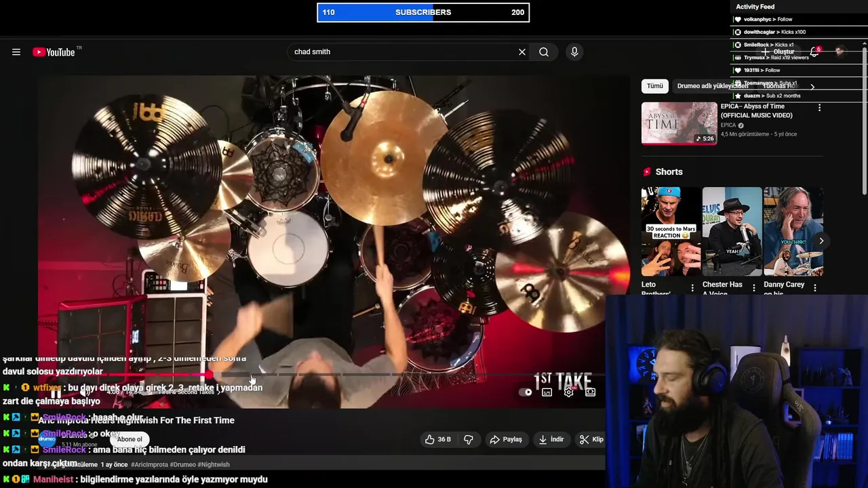Image resolution: width=868 pixels, height=488 pixels.
Task: Mute the video with the speaker icon
Action: [x=85, y=392]
